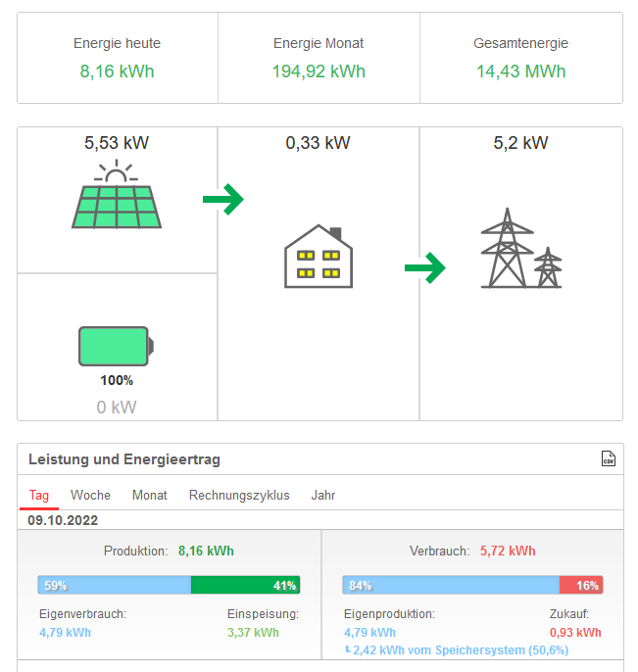Viewport: 638px width, 672px height.
Task: Switch to the Woche tab
Action: (90, 496)
